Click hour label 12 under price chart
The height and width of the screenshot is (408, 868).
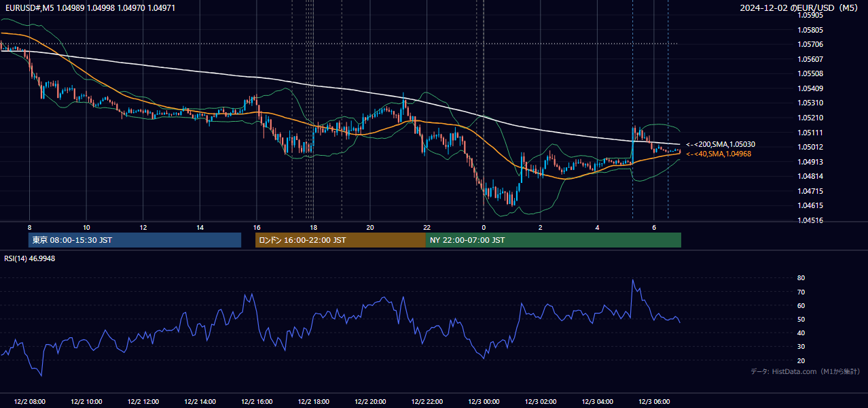point(143,227)
